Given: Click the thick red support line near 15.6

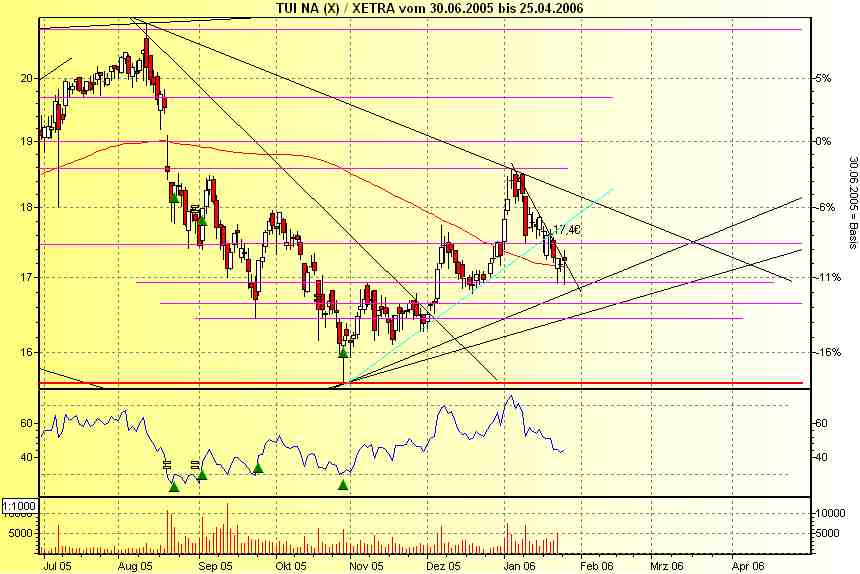Looking at the screenshot, I should [x=421, y=383].
